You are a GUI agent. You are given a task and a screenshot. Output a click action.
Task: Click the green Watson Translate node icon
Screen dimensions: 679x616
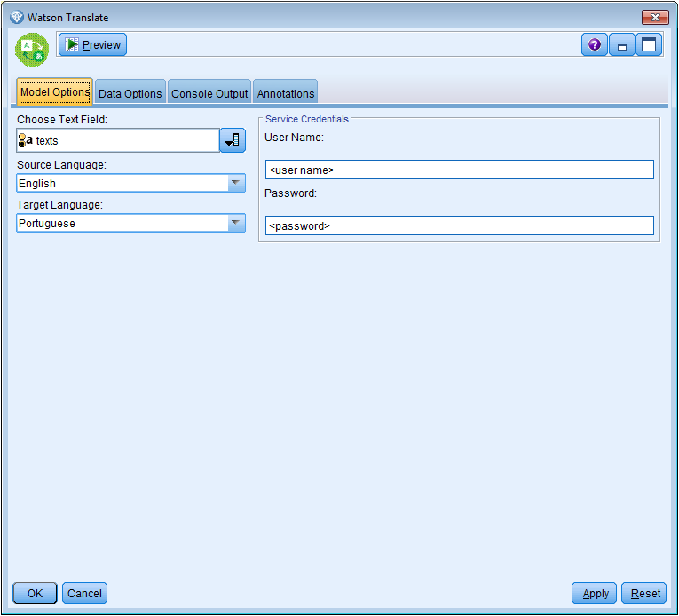tap(32, 50)
